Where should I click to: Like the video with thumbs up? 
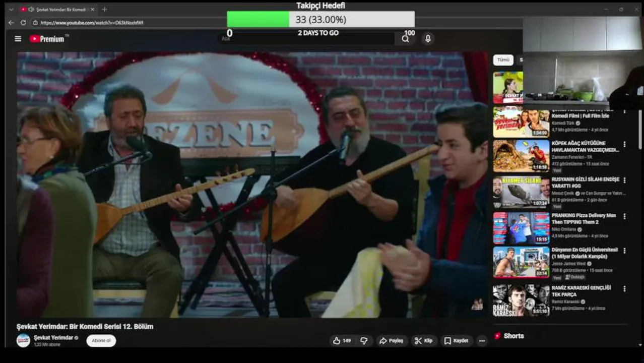[x=342, y=341]
